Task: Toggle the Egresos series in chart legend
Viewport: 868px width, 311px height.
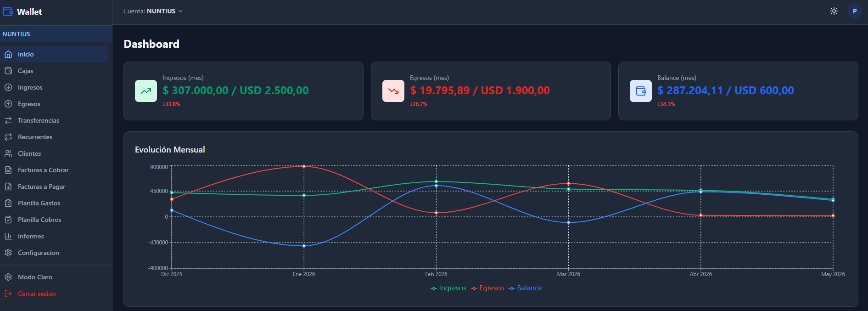Action: tap(487, 288)
